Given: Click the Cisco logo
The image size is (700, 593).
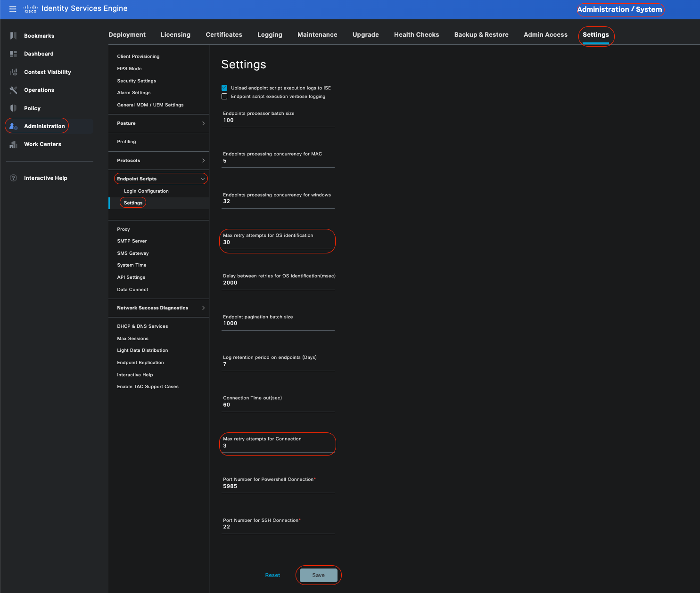Looking at the screenshot, I should click(x=31, y=9).
